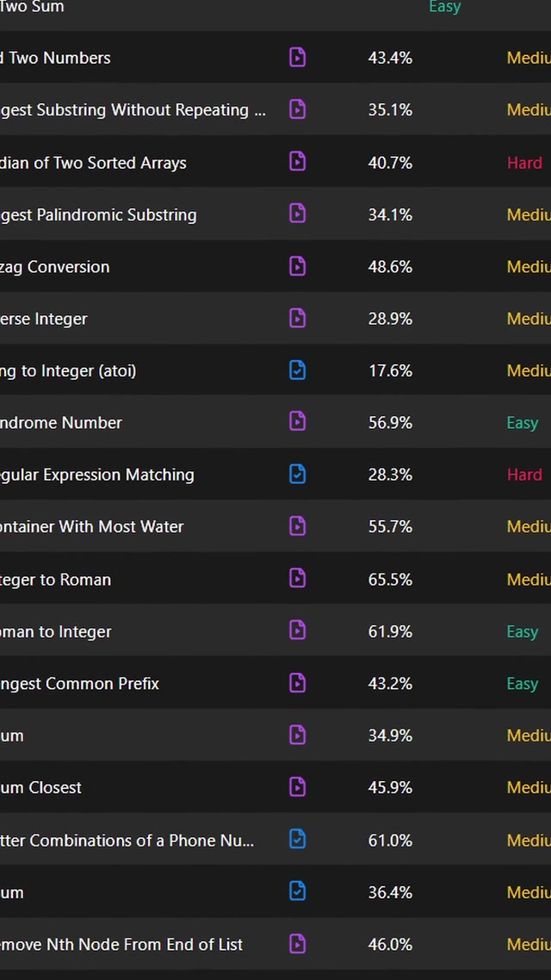Click the 65.5% acceptance rate value

point(390,580)
